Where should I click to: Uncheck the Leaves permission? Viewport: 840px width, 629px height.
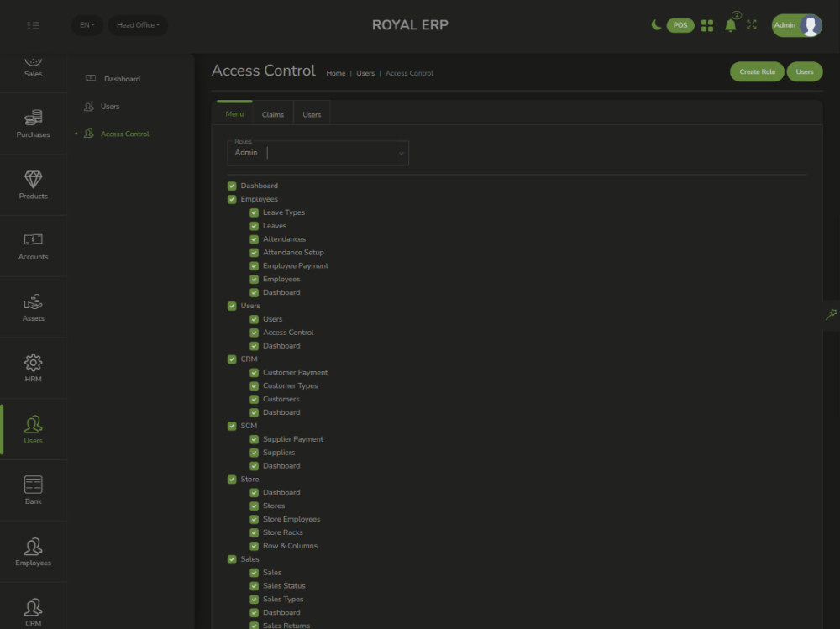(x=255, y=226)
